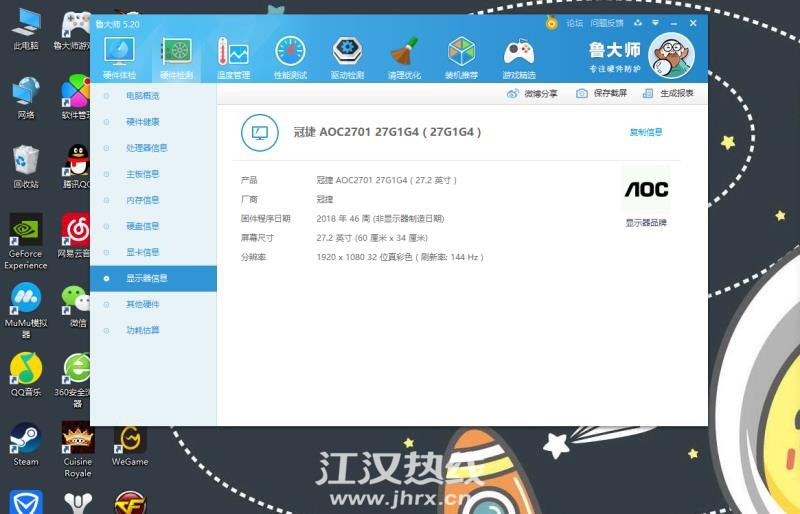Click the 复制信息 link

click(x=646, y=132)
